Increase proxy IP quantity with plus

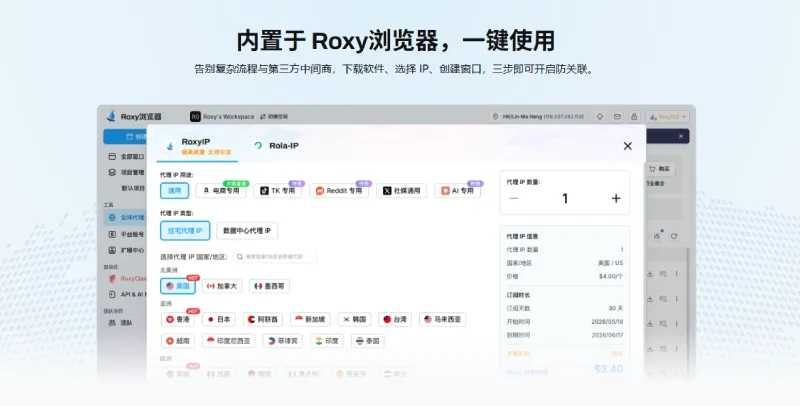tap(616, 198)
